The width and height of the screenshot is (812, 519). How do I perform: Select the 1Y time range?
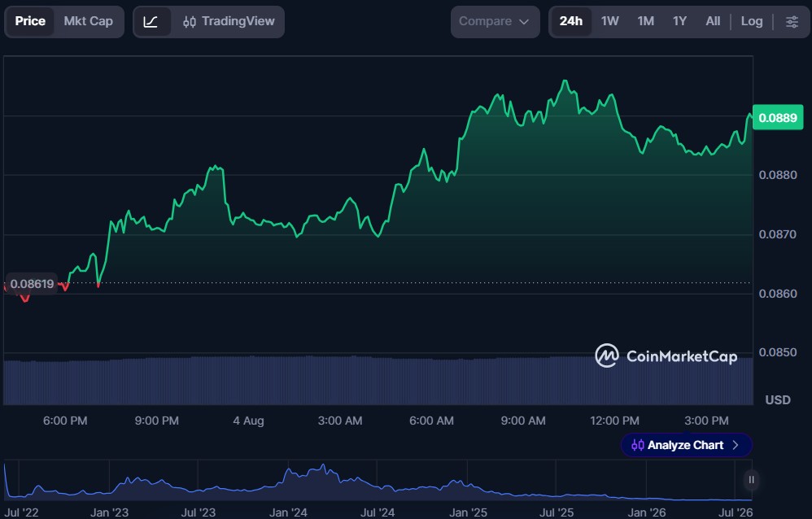(x=679, y=21)
